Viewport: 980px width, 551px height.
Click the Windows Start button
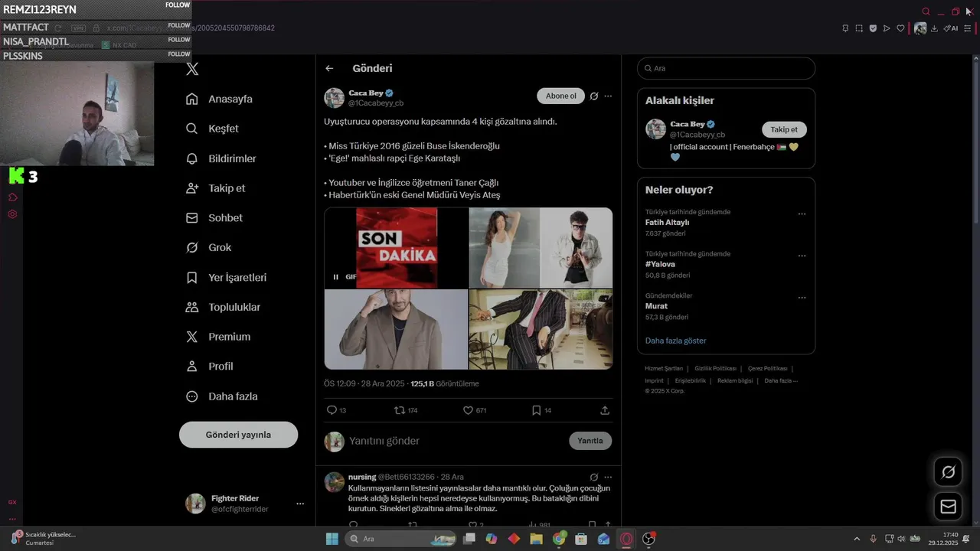pos(332,539)
